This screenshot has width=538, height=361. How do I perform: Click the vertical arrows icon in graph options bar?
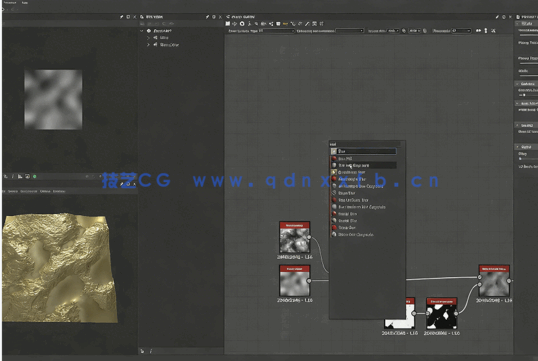(x=486, y=31)
